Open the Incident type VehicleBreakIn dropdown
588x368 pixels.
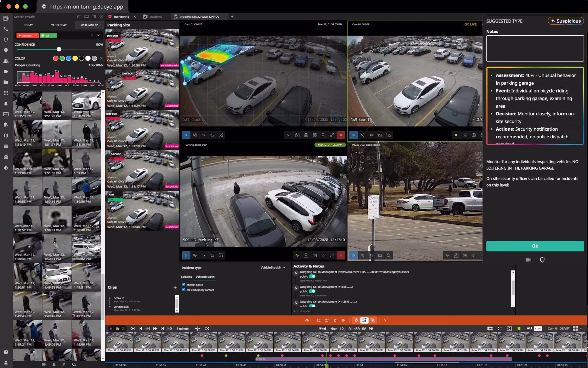coord(273,268)
